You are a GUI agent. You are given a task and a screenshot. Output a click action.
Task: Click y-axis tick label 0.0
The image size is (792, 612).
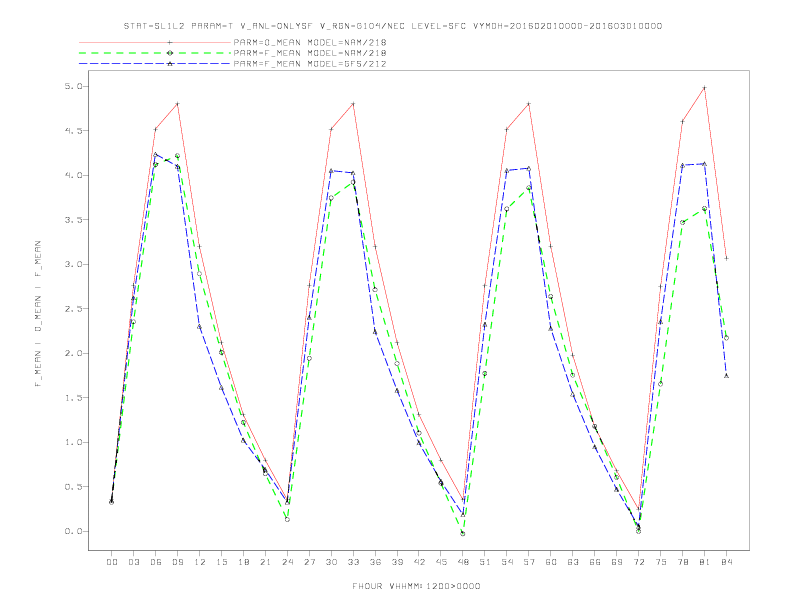[x=73, y=531]
